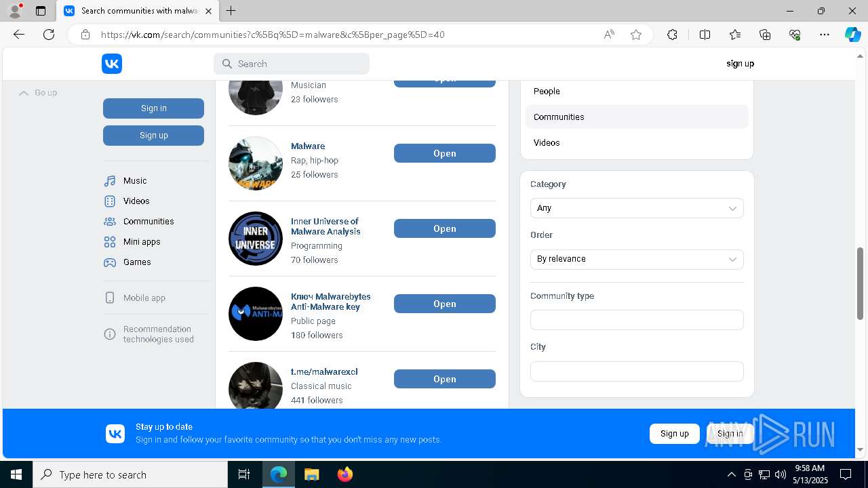Open the Malwarebytes Anti-Malware key page
Image resolution: width=868 pixels, height=488 pixels.
[445, 304]
